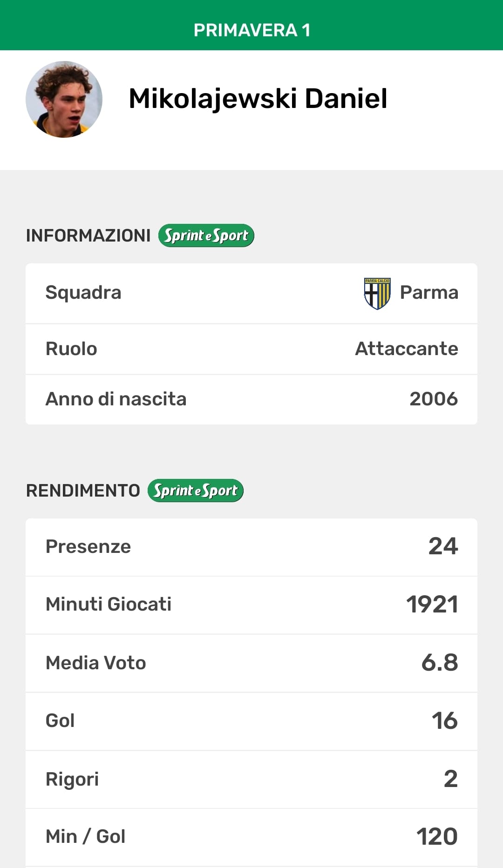Open Daniel Mikolajewski's profile photo
Image resolution: width=503 pixels, height=868 pixels.
coord(64,100)
